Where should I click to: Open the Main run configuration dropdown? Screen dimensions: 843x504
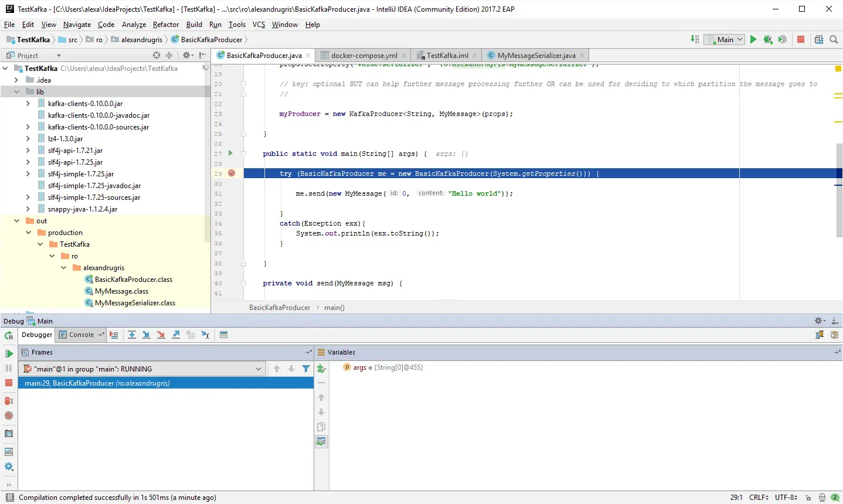tap(725, 39)
